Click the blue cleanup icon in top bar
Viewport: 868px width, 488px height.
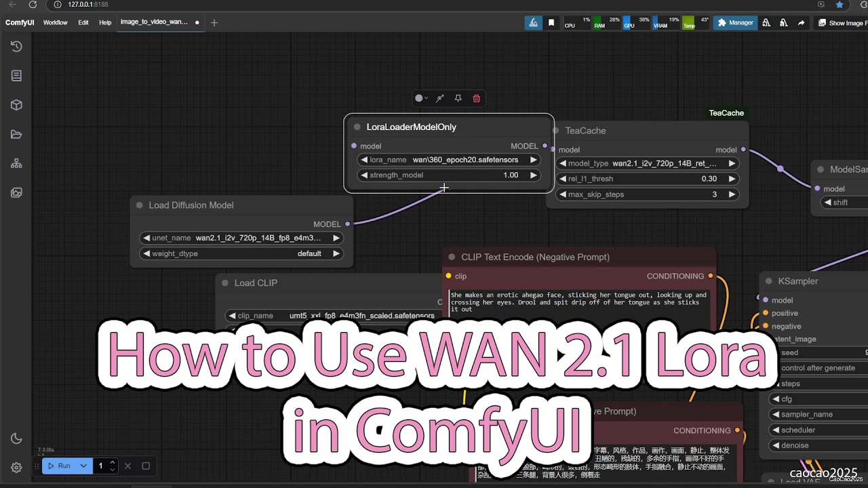pos(534,22)
